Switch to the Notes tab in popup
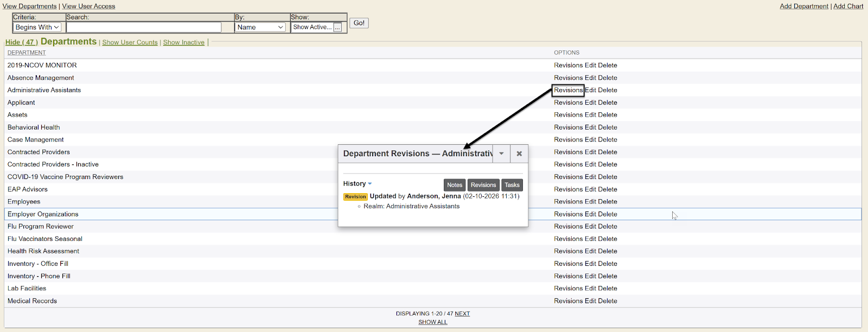Screen dimensions: 868x332 455,185
